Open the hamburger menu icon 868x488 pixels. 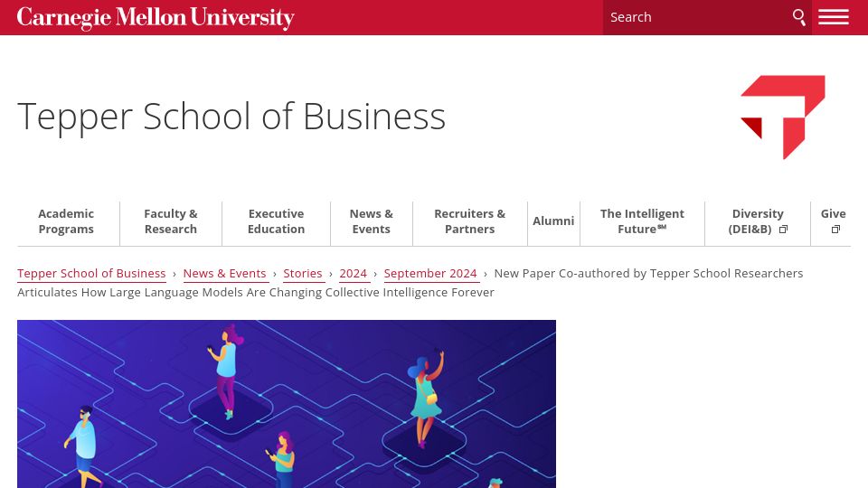coord(833,17)
